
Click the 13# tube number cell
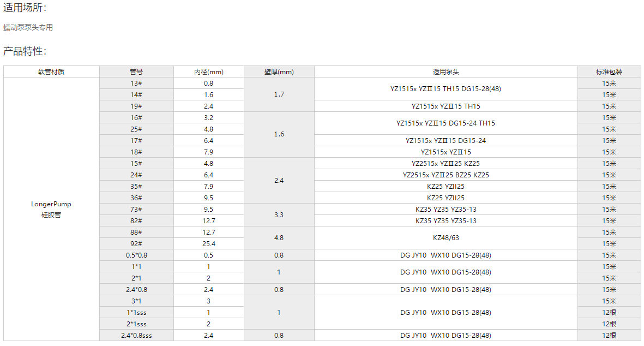(136, 83)
